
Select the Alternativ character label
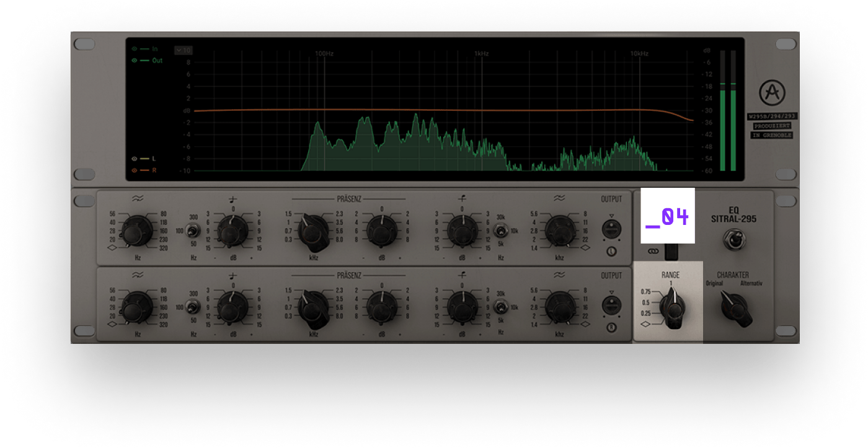751,284
